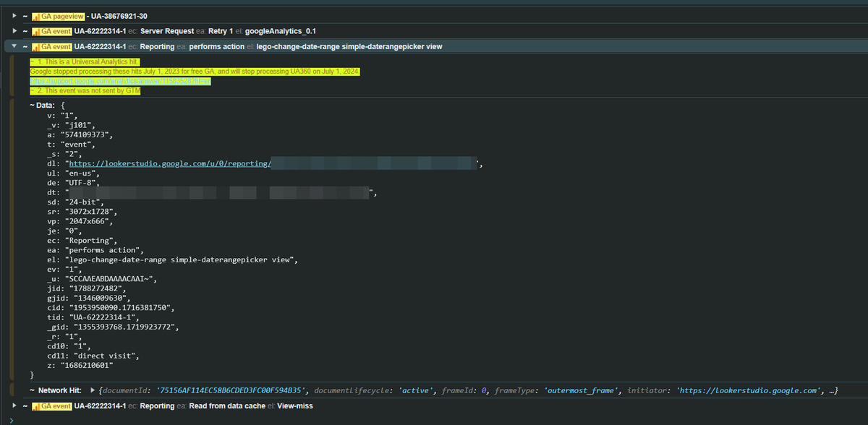Viewport: 868px width, 425px height.
Task: Click the 'Google stopped processing these hits' line
Action: (x=195, y=72)
